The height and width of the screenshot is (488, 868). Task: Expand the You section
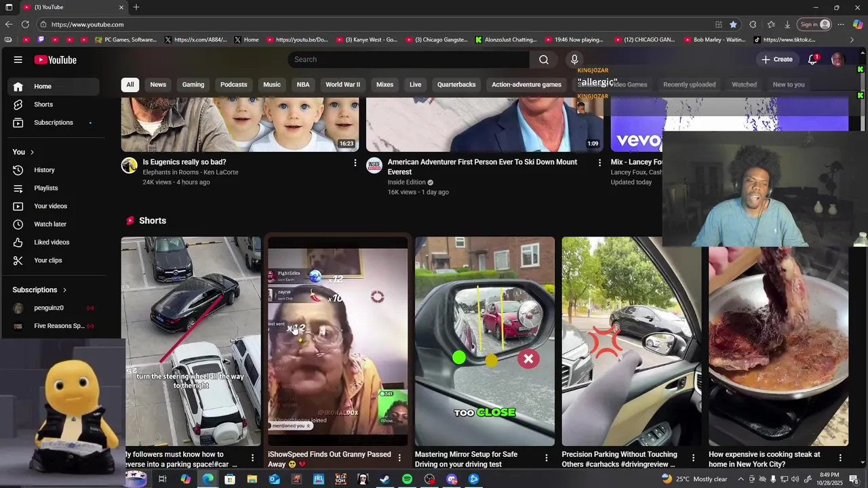point(23,152)
